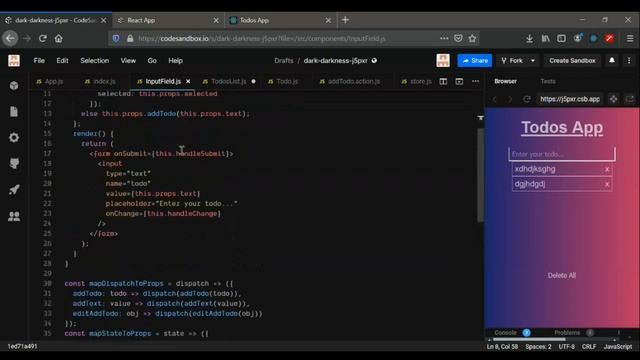Open the Tests tab in preview panel

548,81
